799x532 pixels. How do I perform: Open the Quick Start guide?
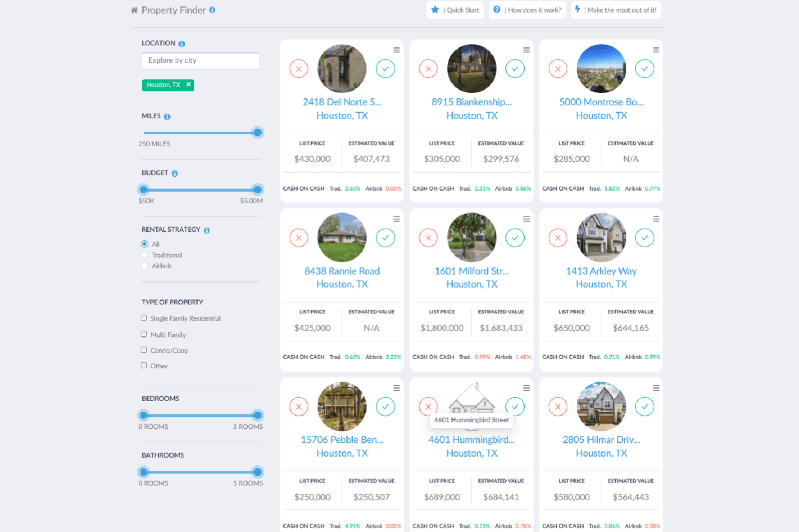pos(455,9)
